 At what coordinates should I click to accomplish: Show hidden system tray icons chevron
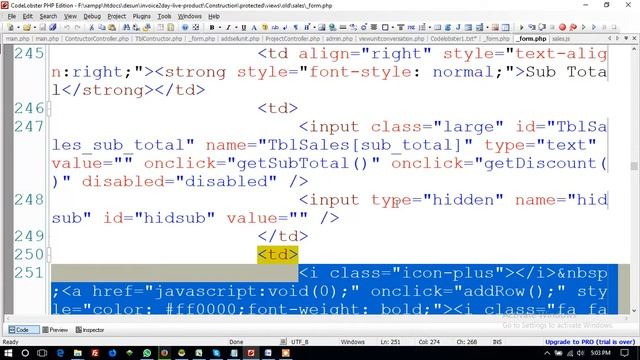coord(547,353)
